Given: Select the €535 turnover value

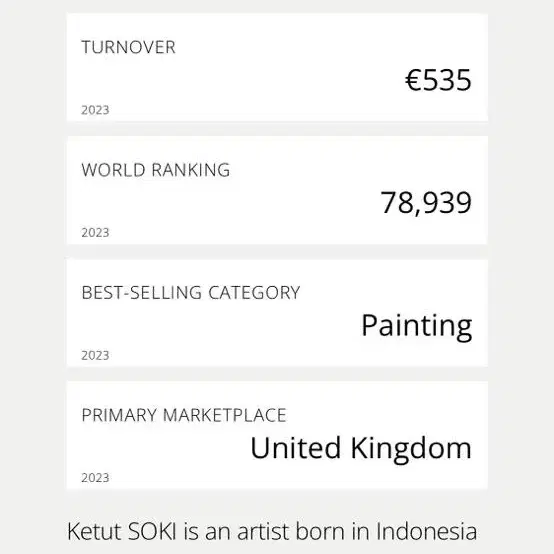Looking at the screenshot, I should [438, 80].
